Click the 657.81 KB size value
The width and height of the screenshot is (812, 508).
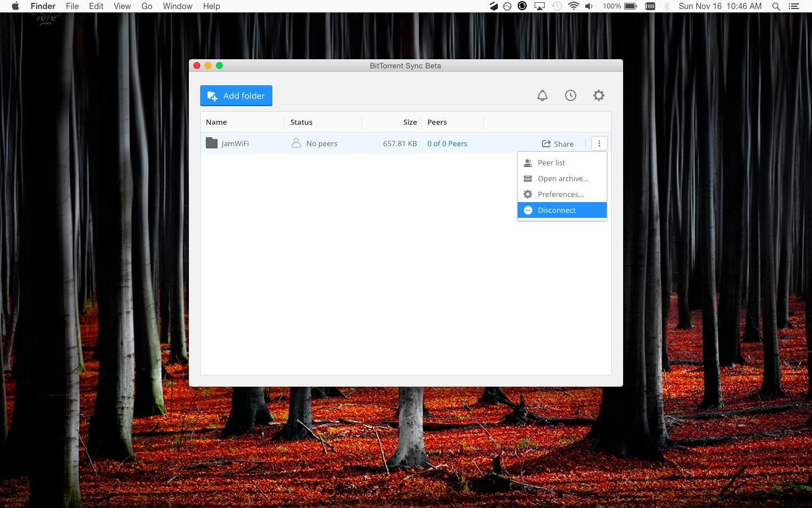(x=400, y=143)
